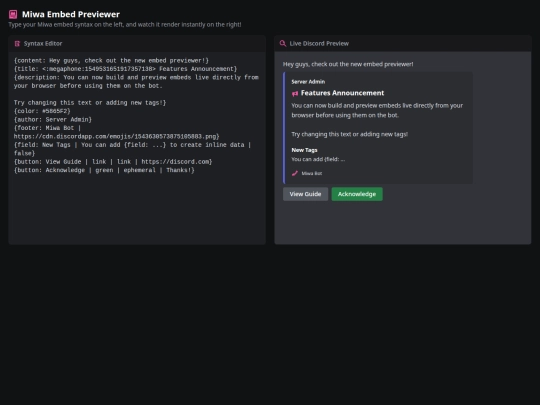The image size is (540, 405).
Task: Click the View Guide button
Action: [305, 194]
